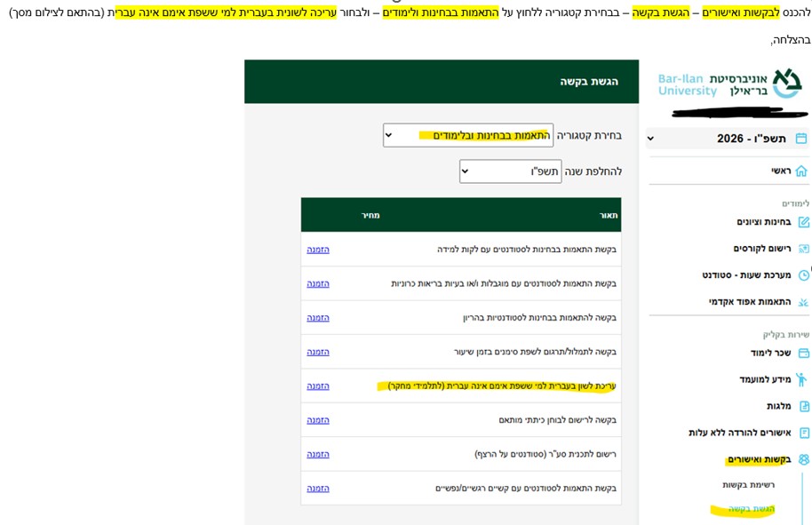Click the התאמות אפוד אקדמי icon

(803, 302)
